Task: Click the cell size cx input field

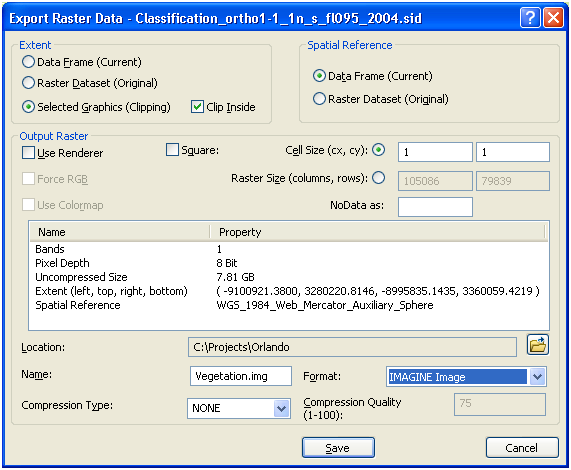Action: (435, 152)
